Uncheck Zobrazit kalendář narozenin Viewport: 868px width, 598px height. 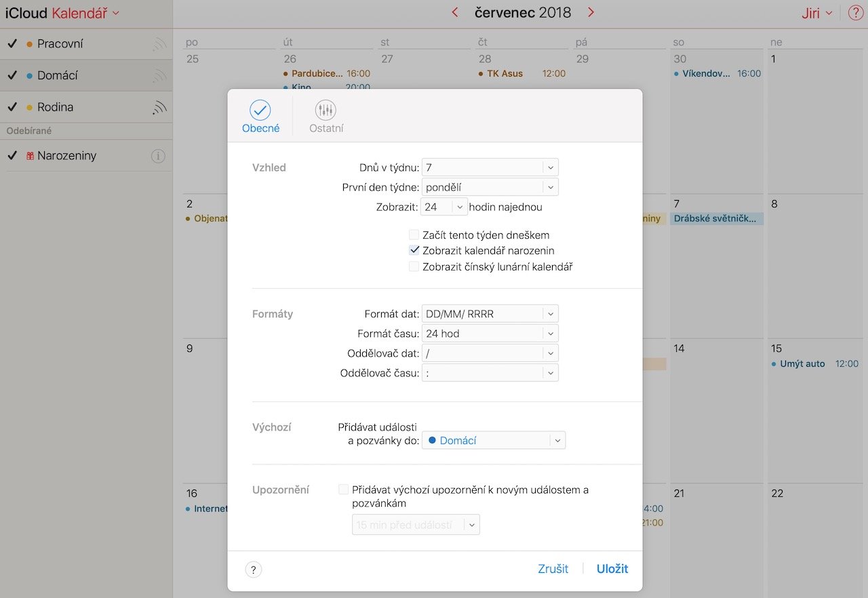[x=414, y=250]
